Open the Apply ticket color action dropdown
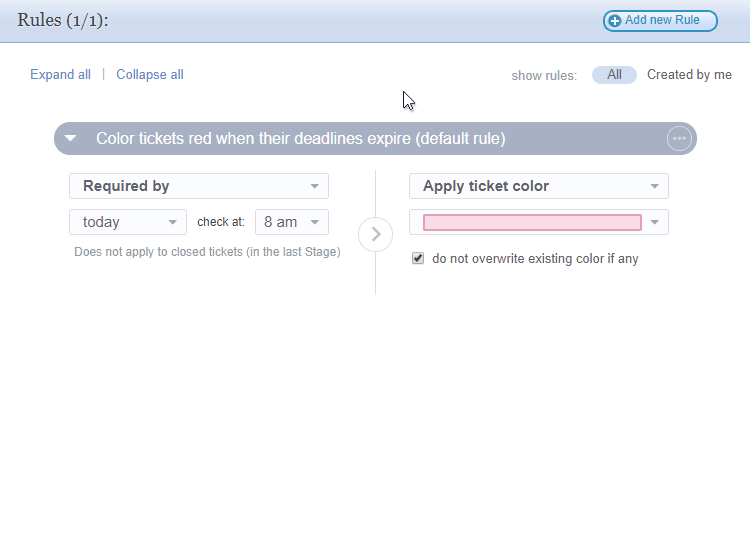 [x=538, y=186]
